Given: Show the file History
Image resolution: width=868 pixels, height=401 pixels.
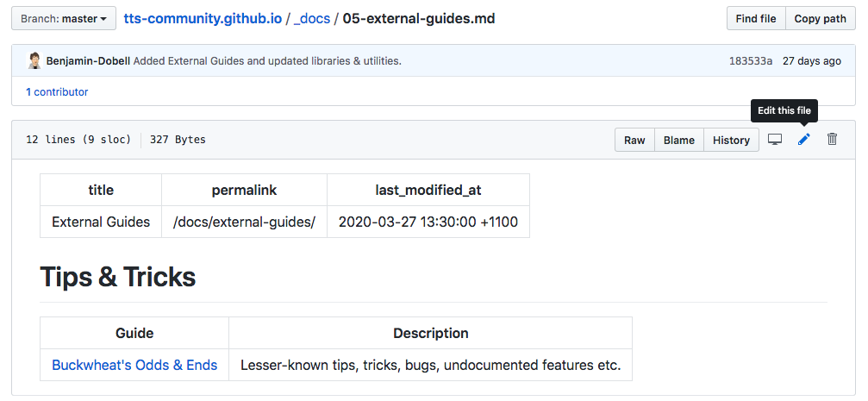Looking at the screenshot, I should pos(731,141).
